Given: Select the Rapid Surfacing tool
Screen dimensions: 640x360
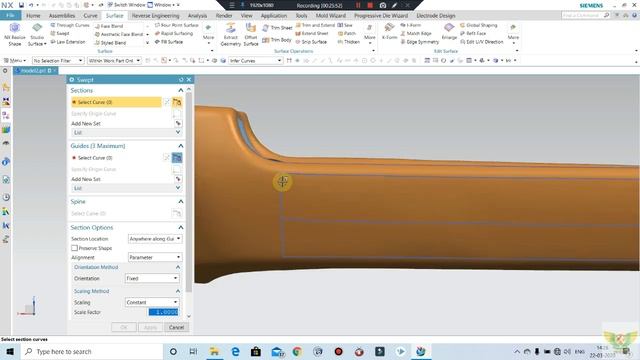Looking at the screenshot, I should click(x=173, y=33).
